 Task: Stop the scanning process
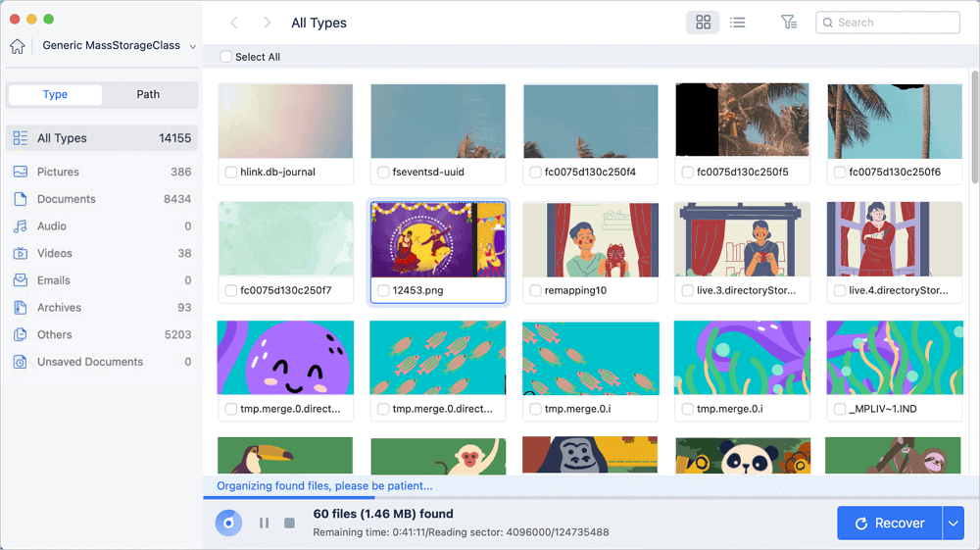click(289, 524)
